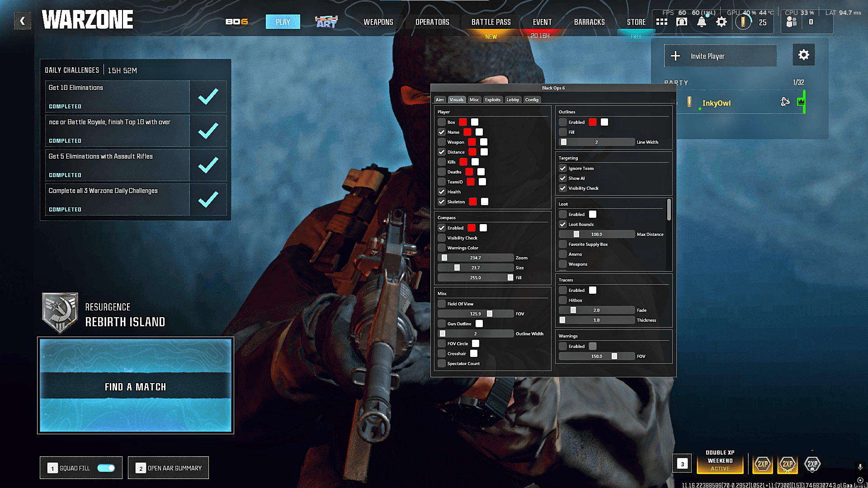Viewport: 868px width, 488px height.
Task: Click the white swatch for Tracers Enabled
Action: pyautogui.click(x=593, y=290)
